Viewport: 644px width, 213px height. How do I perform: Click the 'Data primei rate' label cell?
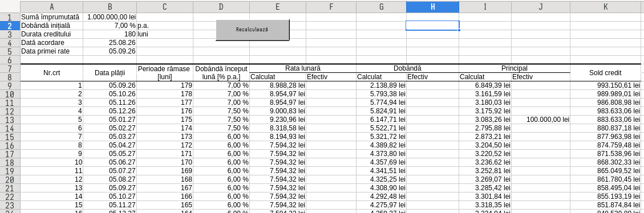tap(52, 51)
